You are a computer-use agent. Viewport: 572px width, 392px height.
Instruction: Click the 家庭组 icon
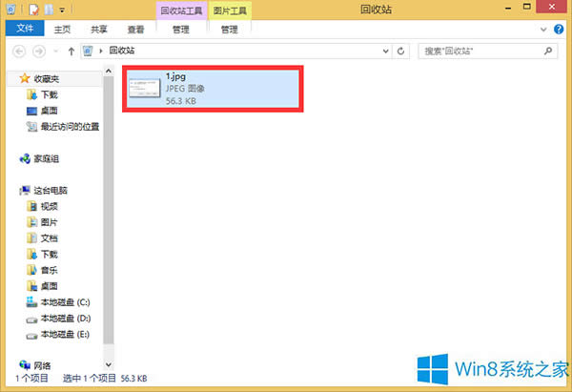[25, 158]
